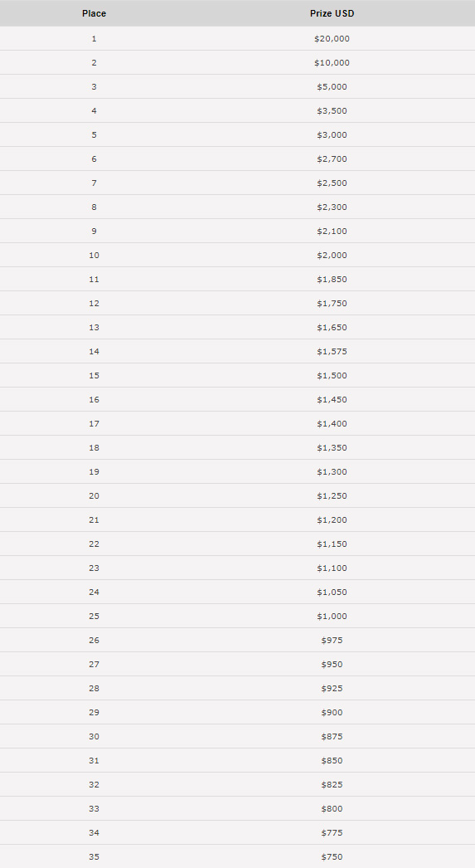This screenshot has width=475, height=868.
Task: Click the $975 prize cell
Action: pyautogui.click(x=332, y=641)
